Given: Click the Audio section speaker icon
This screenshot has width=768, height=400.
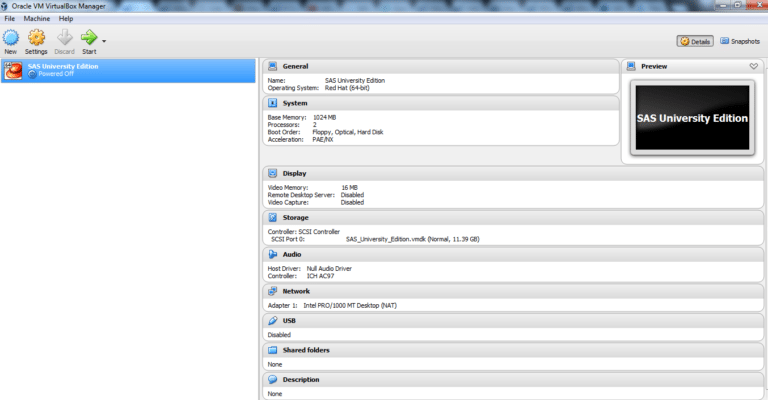Looking at the screenshot, I should coord(273,254).
